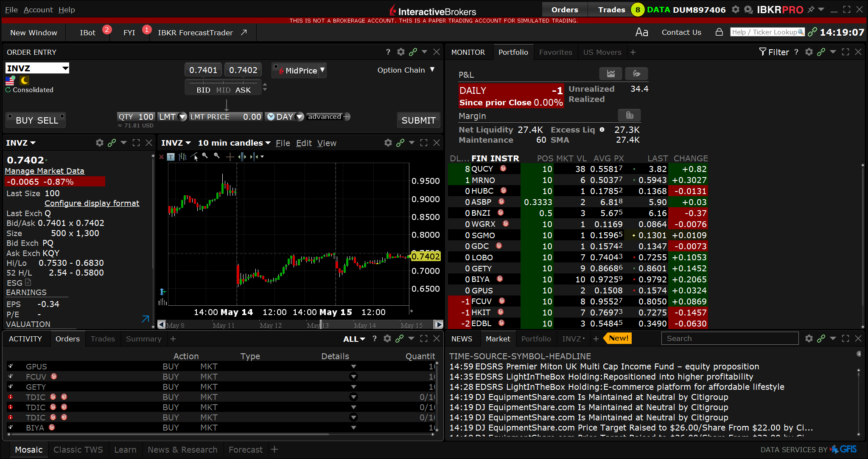868x459 pixels.
Task: Click the second zoom magnifier in chart toolbar
Action: coord(217,156)
